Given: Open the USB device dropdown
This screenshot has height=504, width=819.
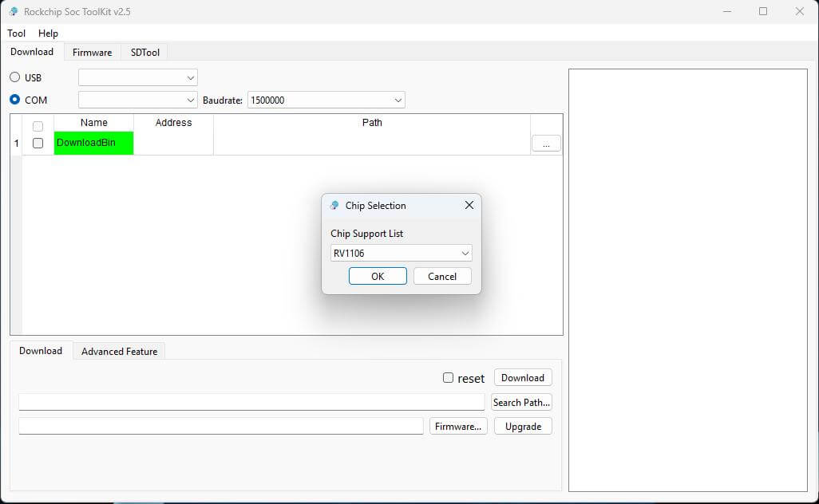Looking at the screenshot, I should pos(138,77).
